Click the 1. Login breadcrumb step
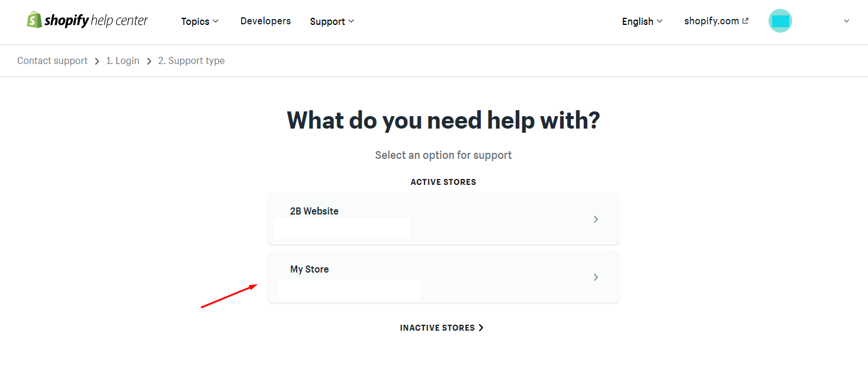 123,60
